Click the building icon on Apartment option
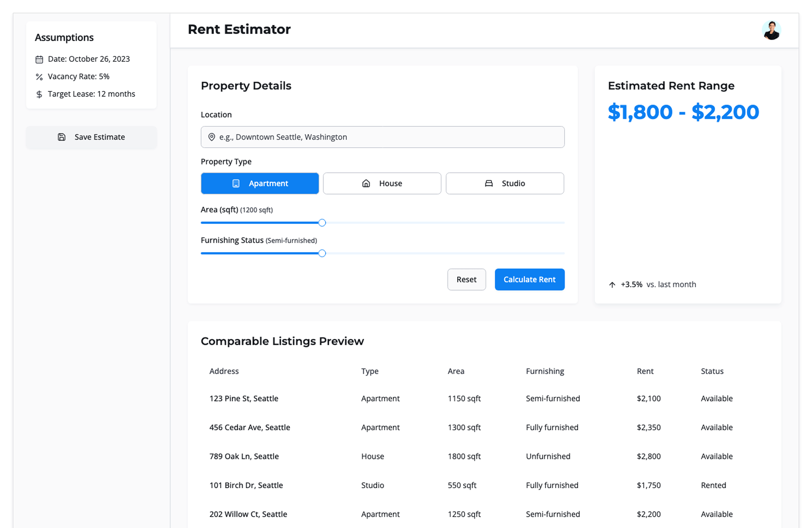This screenshot has height=528, width=812. 236,184
